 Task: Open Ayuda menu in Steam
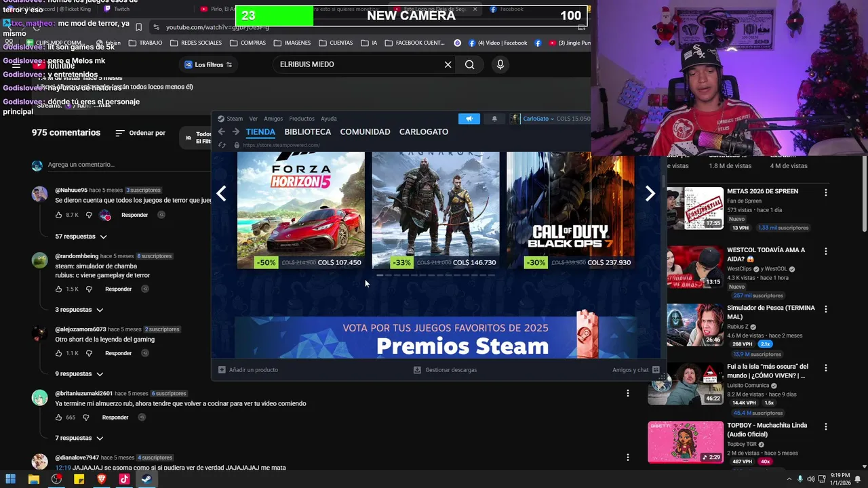329,119
